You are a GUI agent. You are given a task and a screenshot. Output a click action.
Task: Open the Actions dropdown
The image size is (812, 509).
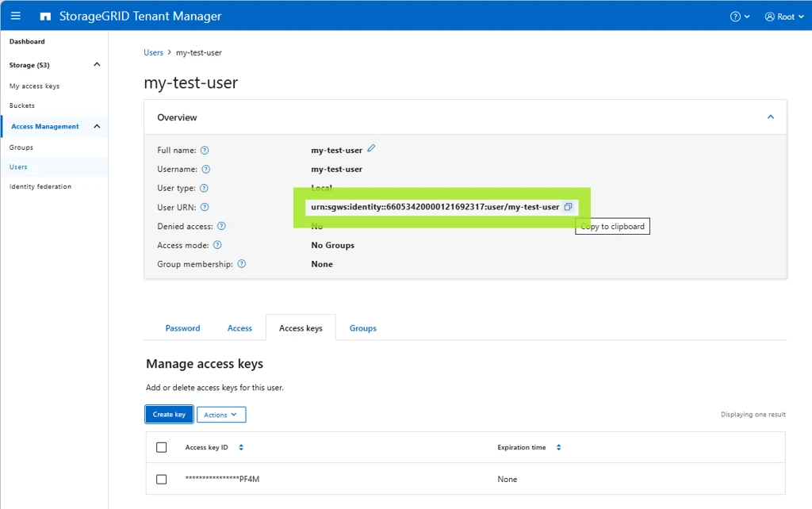(221, 415)
